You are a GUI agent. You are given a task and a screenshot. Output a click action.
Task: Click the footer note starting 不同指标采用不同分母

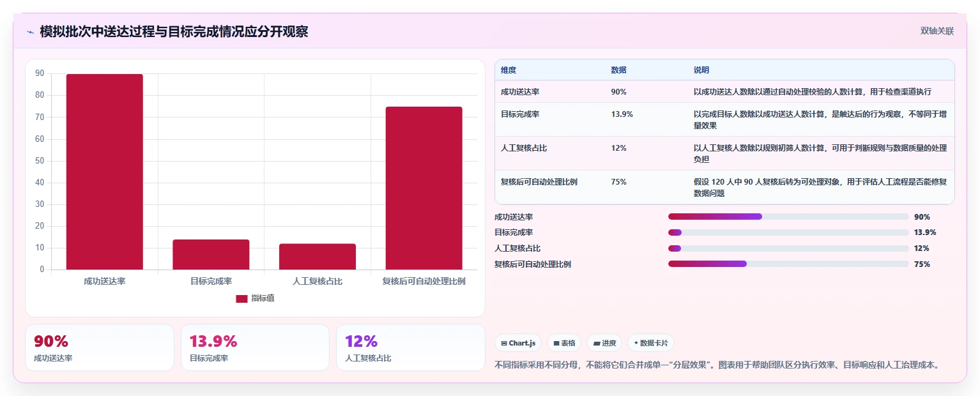point(717,365)
